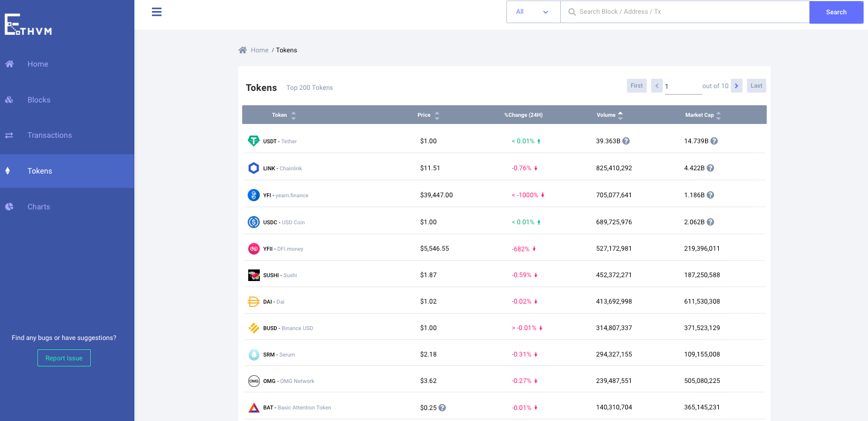The image size is (868, 421).
Task: Sort by Market Cap column arrows
Action: [x=719, y=115]
